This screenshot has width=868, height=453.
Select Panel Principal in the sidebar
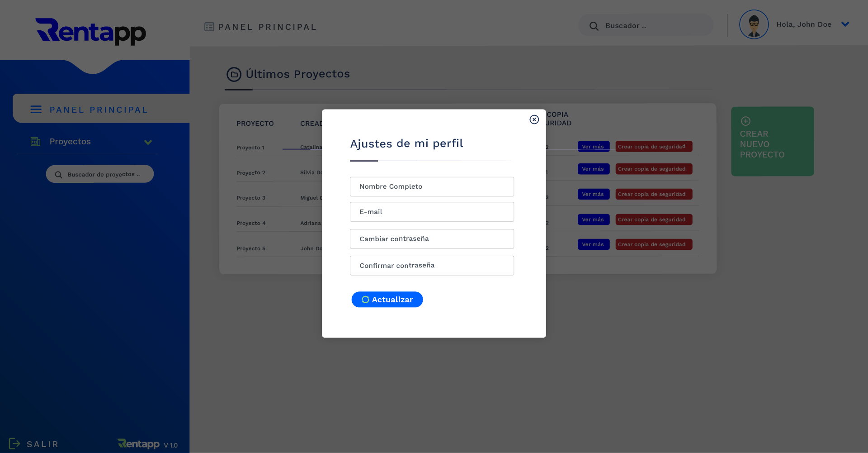[99, 110]
